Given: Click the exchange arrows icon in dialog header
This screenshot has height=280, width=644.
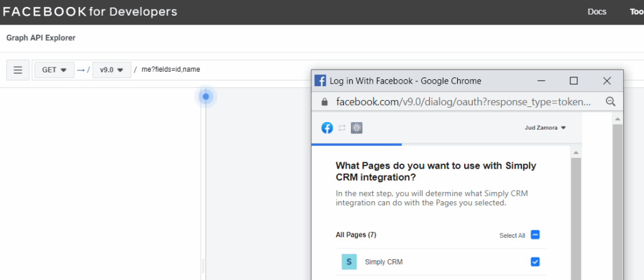Looking at the screenshot, I should [x=341, y=128].
